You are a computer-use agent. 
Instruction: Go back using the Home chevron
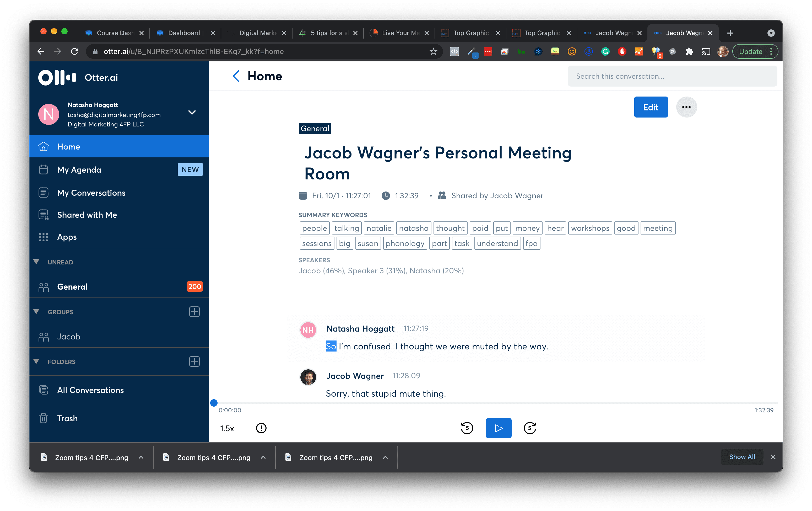[236, 76]
